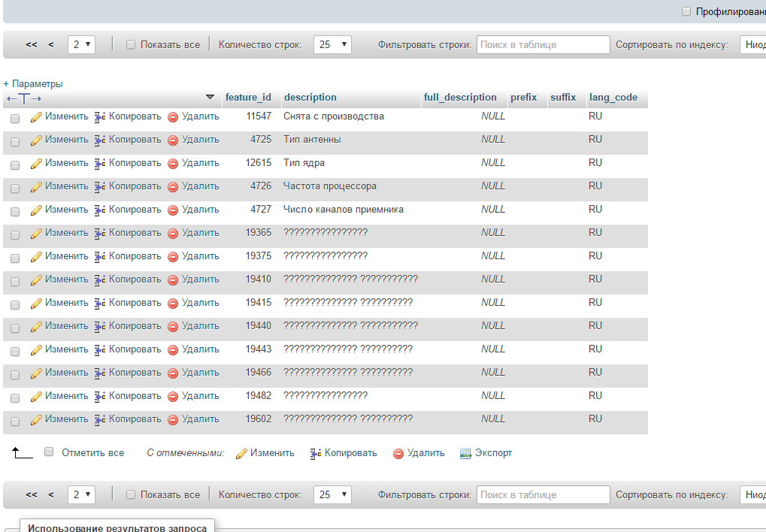Viewport: 766px width, 532px height.
Task: Click red delete icon for row 19365
Action: pos(173,234)
